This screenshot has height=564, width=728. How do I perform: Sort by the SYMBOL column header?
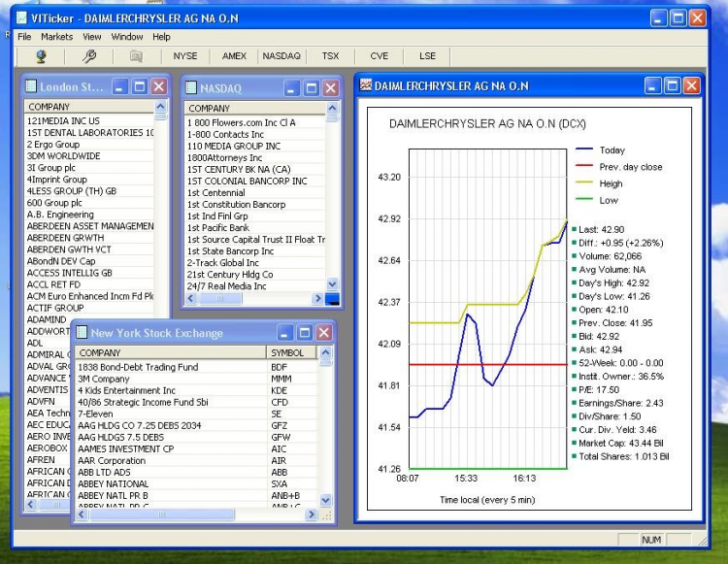coord(286,353)
